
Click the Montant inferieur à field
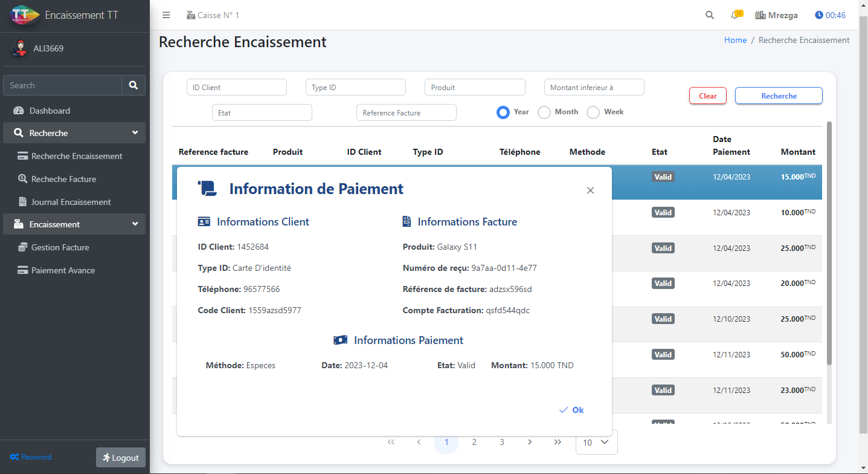pos(594,87)
